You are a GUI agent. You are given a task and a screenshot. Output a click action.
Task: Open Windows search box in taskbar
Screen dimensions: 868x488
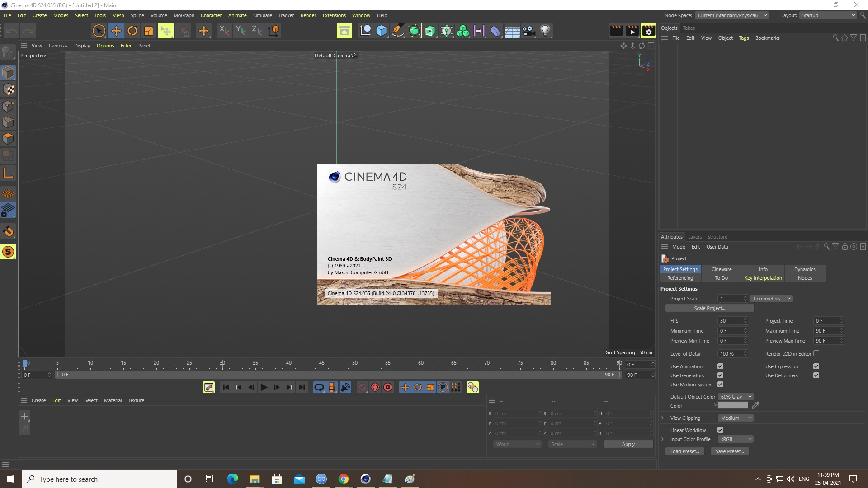(99, 479)
